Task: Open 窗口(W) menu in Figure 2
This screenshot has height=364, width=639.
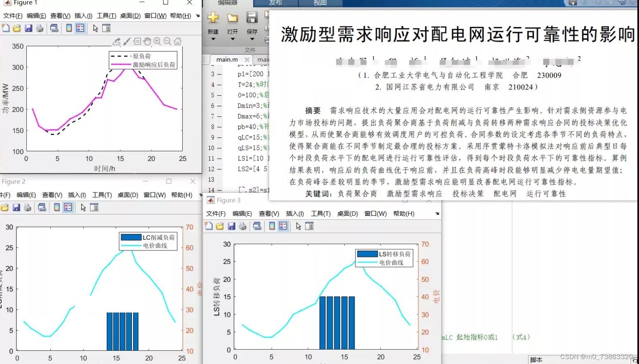Action: pyautogui.click(x=155, y=195)
